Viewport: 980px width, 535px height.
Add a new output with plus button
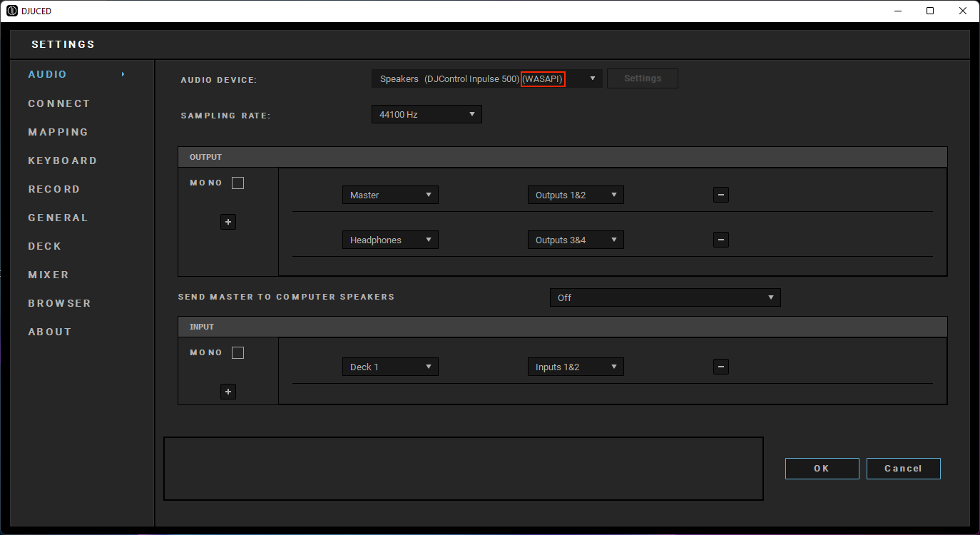tap(228, 222)
